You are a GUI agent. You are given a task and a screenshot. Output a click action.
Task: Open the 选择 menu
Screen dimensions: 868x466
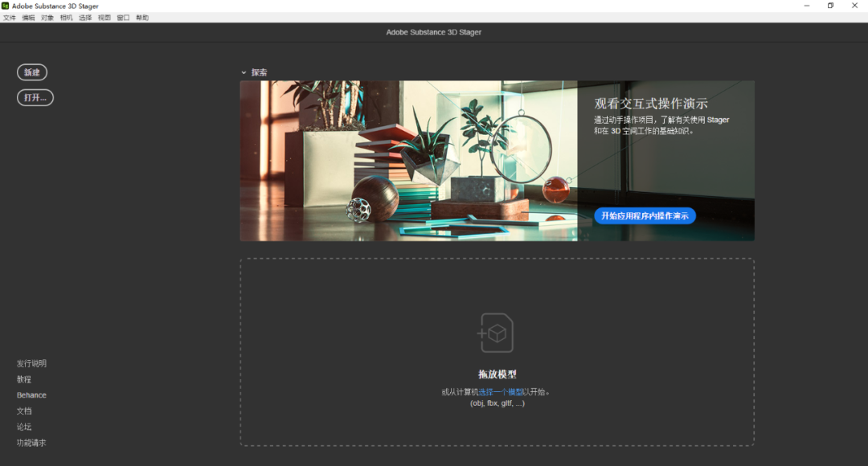click(85, 18)
